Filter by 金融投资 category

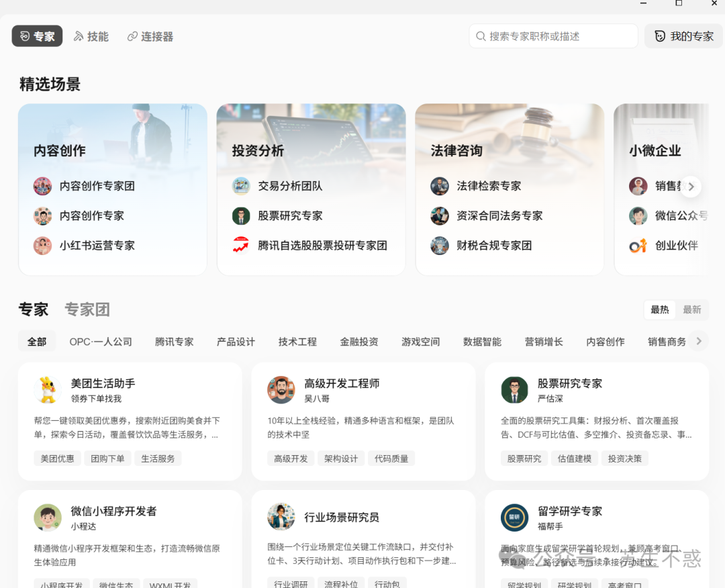(359, 342)
